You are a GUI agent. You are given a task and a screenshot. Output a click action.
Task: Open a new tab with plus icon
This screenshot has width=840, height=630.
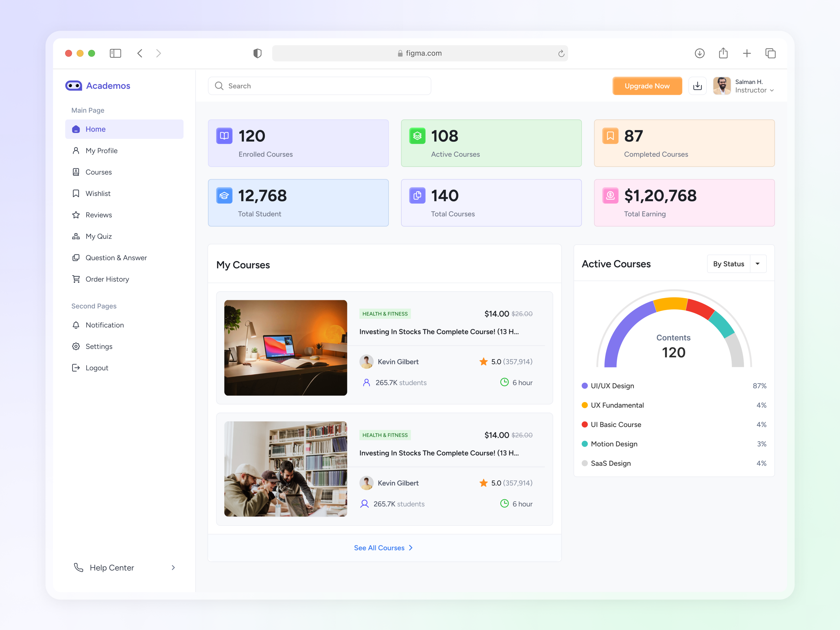(x=747, y=53)
